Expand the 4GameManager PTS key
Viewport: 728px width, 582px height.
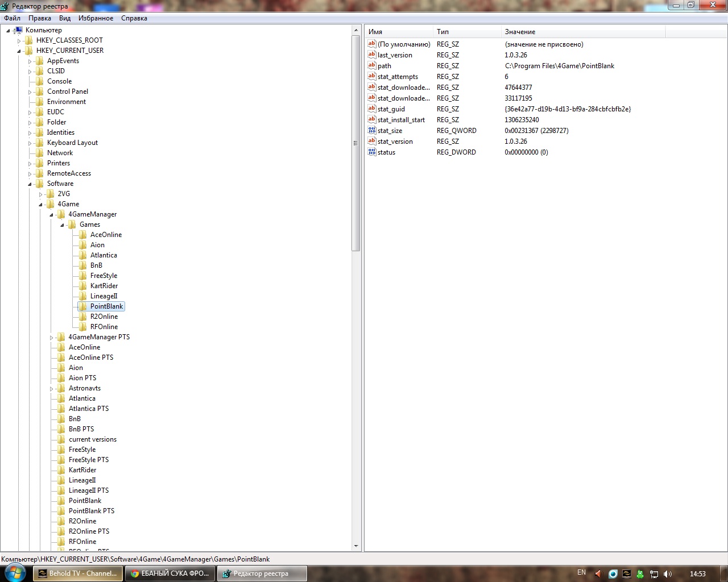pyautogui.click(x=51, y=337)
